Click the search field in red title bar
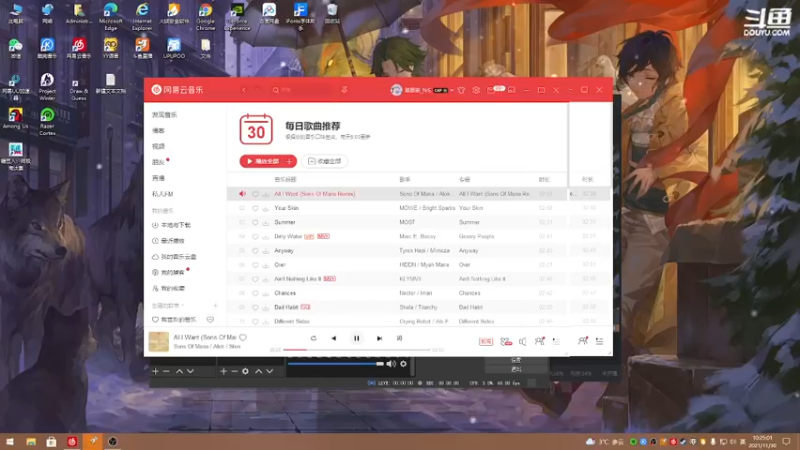Screen dimensions: 800x450 tap(304, 90)
